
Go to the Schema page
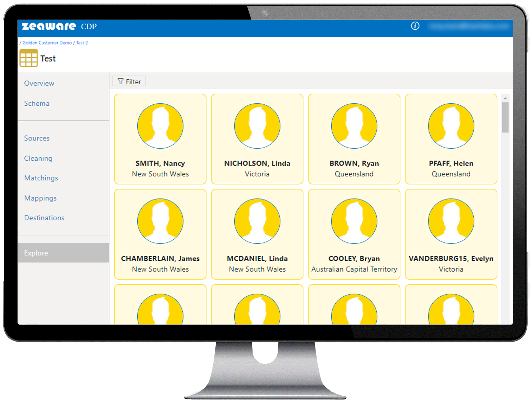(x=37, y=103)
